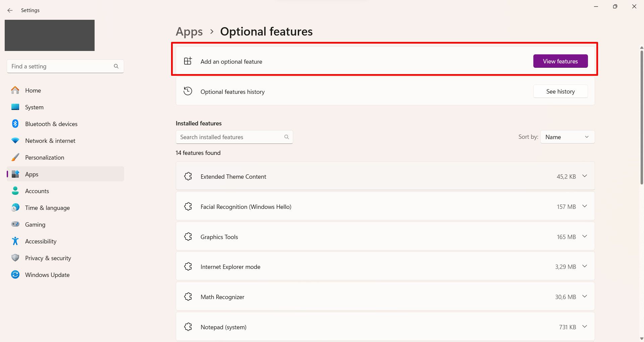The width and height of the screenshot is (644, 342).
Task: Click the Gaming controller icon
Action: pos(15,224)
